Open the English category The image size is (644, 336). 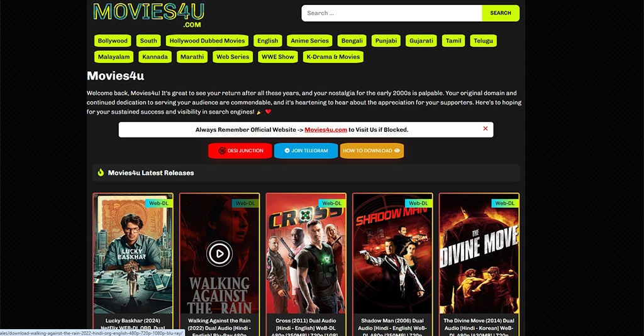268,41
